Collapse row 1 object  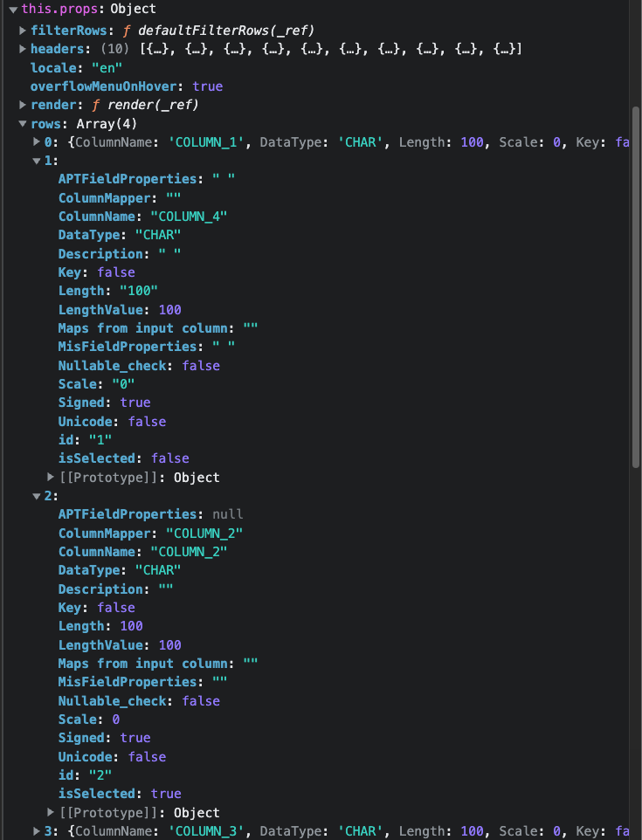click(37, 161)
